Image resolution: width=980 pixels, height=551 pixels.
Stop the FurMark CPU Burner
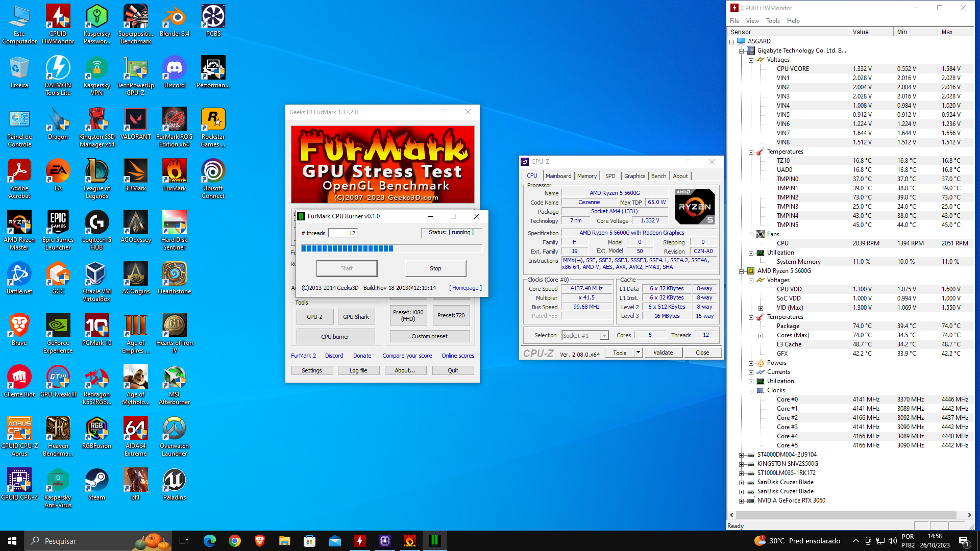[x=435, y=268]
